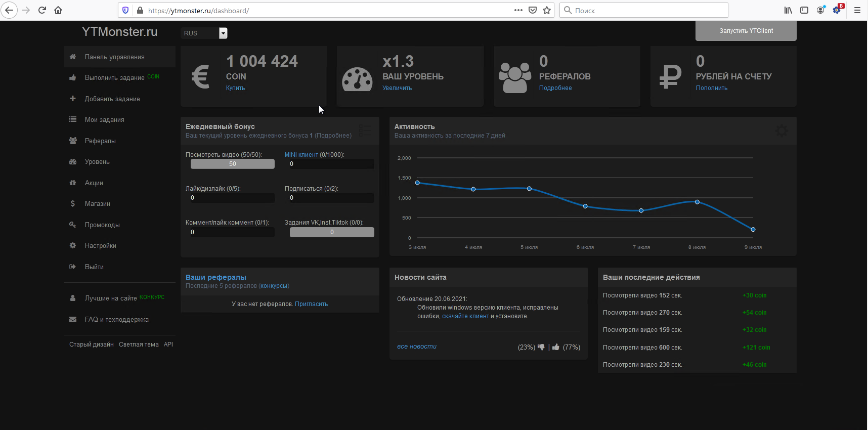The width and height of the screenshot is (868, 430).
Task: Toggle the sidebar view icon
Action: (x=804, y=10)
